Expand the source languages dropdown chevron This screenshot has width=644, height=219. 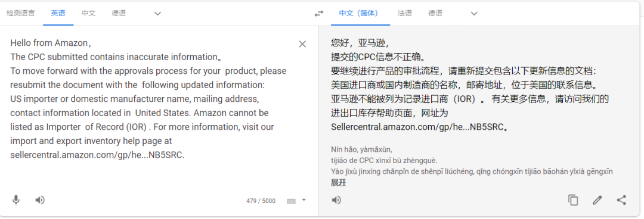coord(157,14)
